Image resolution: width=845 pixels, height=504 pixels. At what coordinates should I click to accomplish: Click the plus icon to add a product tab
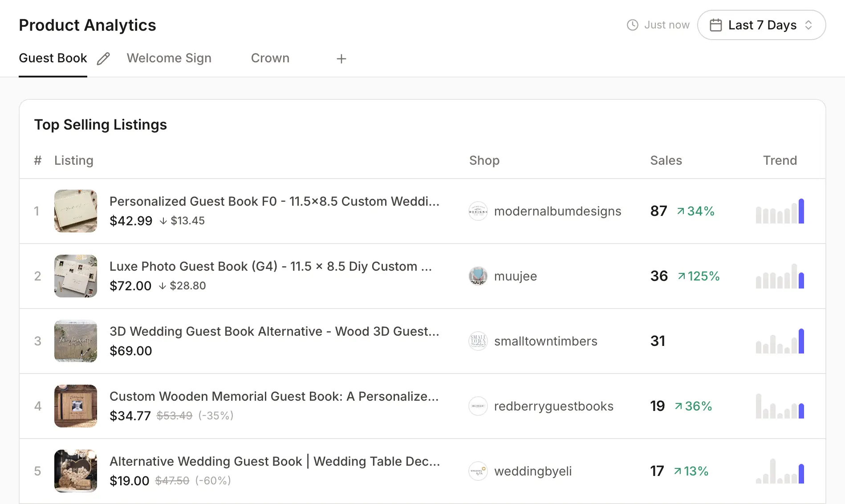[x=341, y=58]
